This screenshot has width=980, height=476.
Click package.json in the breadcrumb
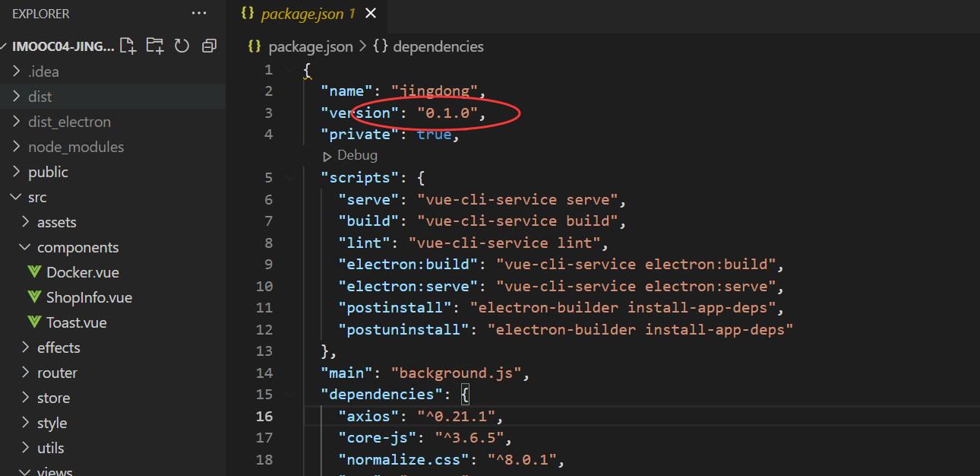tap(311, 46)
